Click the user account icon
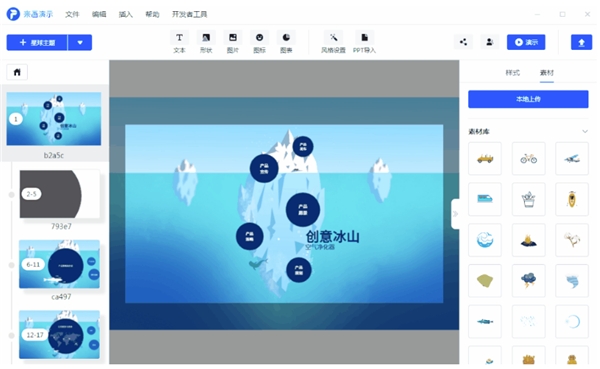The width and height of the screenshot is (600, 369). pyautogui.click(x=489, y=42)
